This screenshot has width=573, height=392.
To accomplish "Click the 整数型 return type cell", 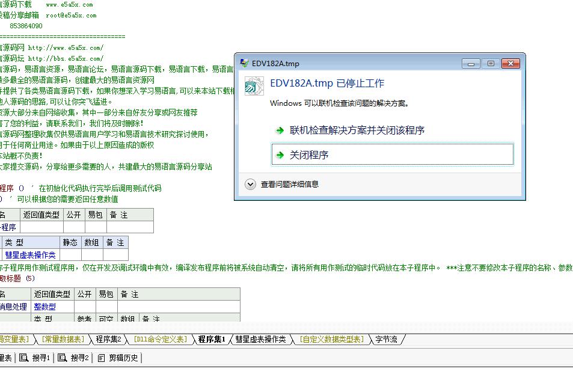I will click(53, 307).
